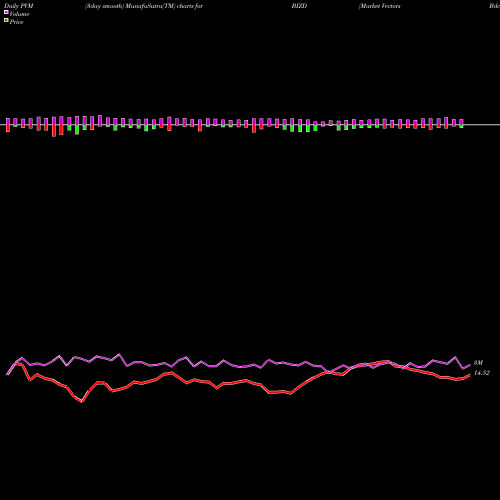Select the 'Price' legend label
The image size is (500, 500).
pos(16,22)
